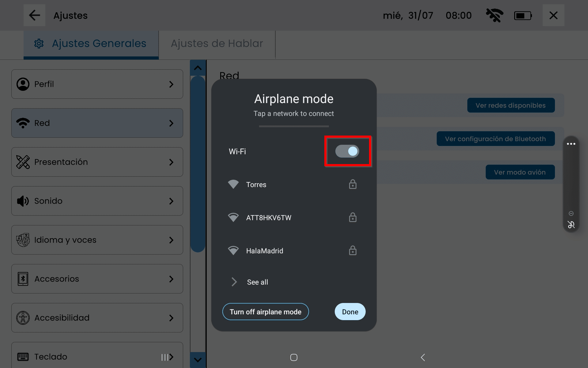
Task: Select the Ajustes Generales tab
Action: tap(91, 44)
